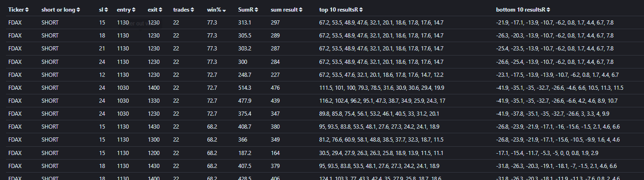This screenshot has height=180, width=644.
Task: Click sort arrows beside 'trades' header
Action: pos(192,10)
